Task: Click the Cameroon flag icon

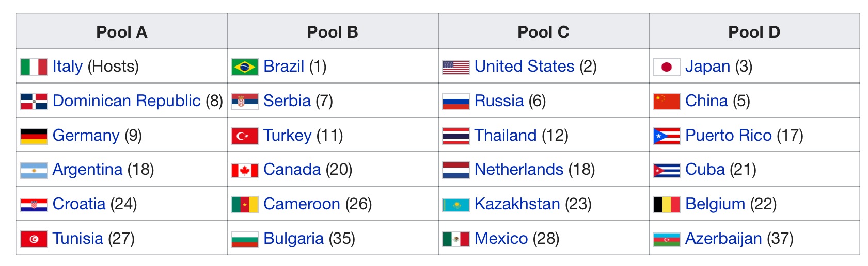Action: pos(245,205)
